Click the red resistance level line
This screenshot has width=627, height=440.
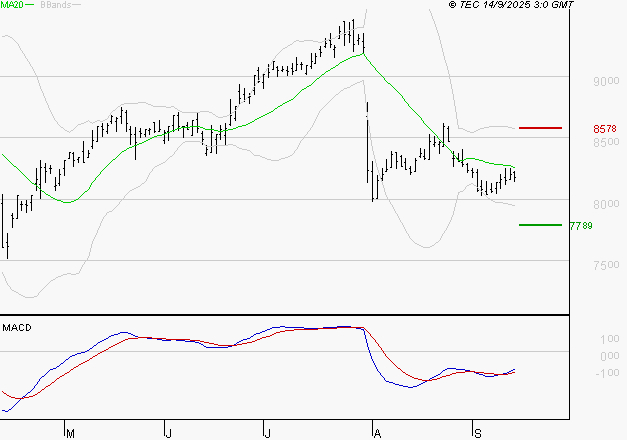[540, 128]
